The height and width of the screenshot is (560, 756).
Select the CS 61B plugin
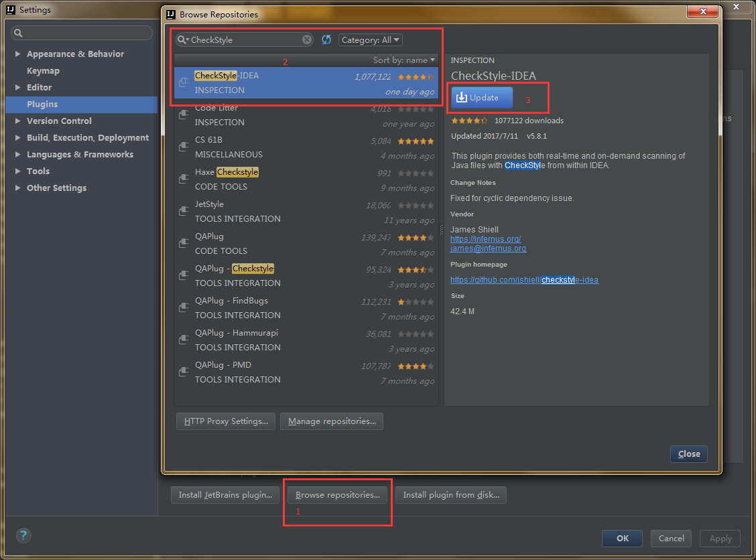pyautogui.click(x=306, y=147)
